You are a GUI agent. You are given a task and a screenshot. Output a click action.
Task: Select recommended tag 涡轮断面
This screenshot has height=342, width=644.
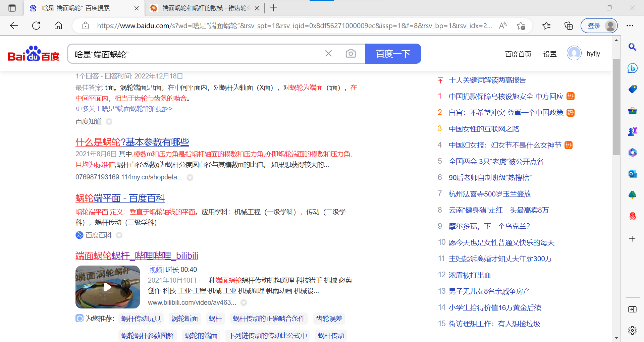pyautogui.click(x=184, y=319)
